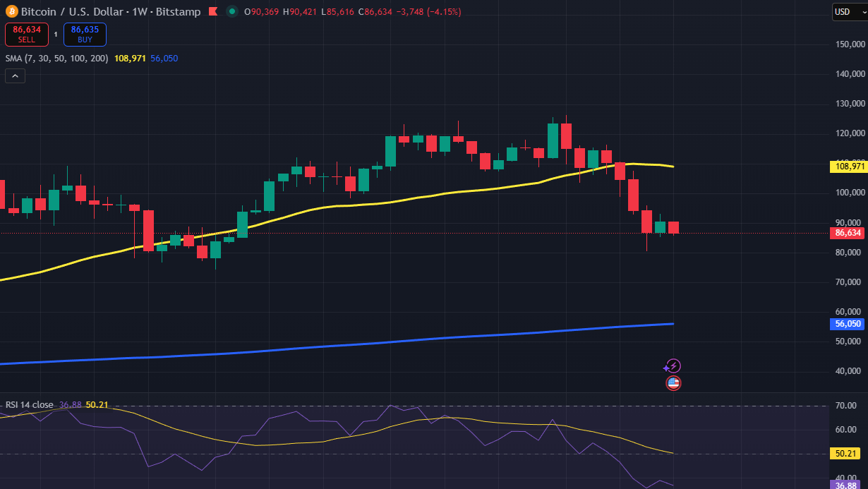Collapse the indicator legend using the arrow button
Image resolution: width=868 pixels, height=489 pixels.
coord(14,76)
